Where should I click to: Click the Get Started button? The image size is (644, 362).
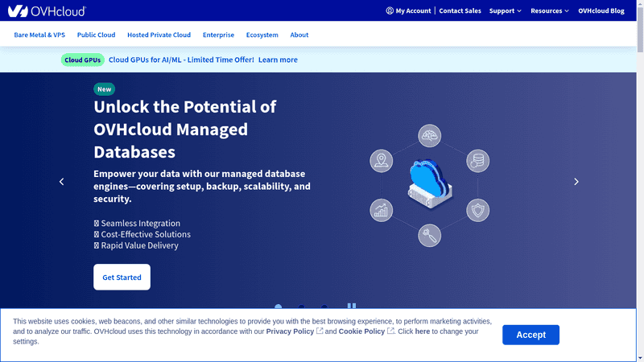122,277
